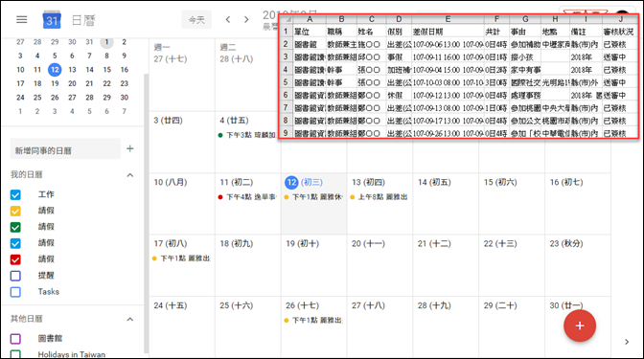644x359 pixels.
Task: Click the 休假 cell in spreadsheet row 6
Action: coord(399,95)
